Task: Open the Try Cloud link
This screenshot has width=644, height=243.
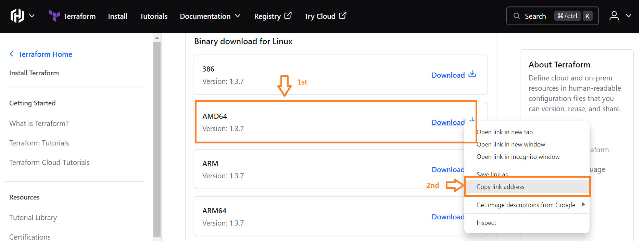Action: click(325, 16)
